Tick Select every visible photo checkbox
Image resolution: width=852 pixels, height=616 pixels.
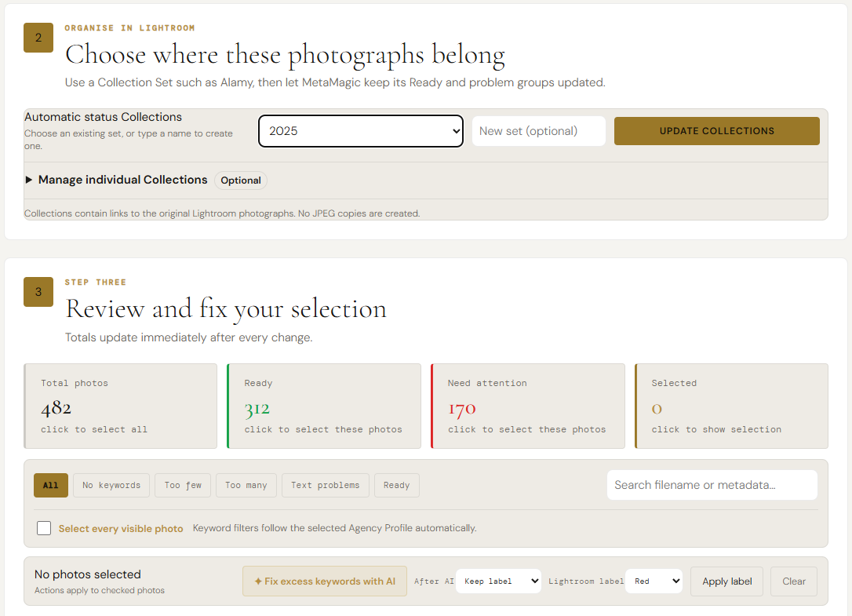click(44, 528)
